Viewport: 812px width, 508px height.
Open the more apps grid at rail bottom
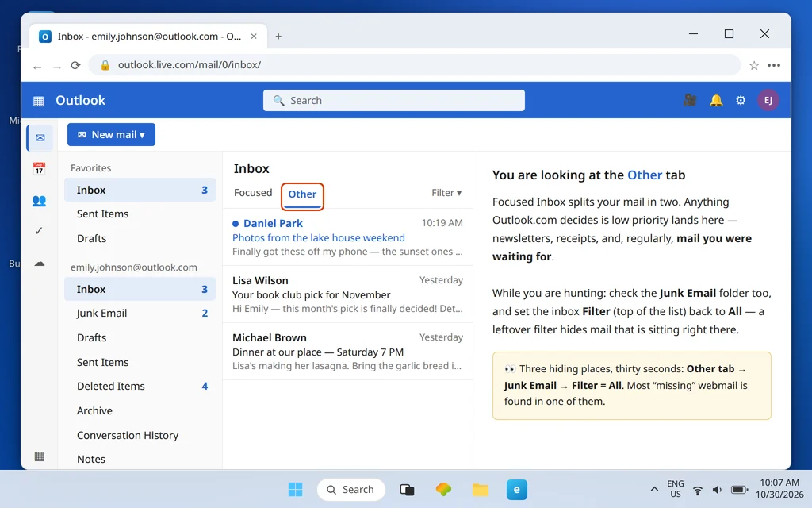point(40,456)
